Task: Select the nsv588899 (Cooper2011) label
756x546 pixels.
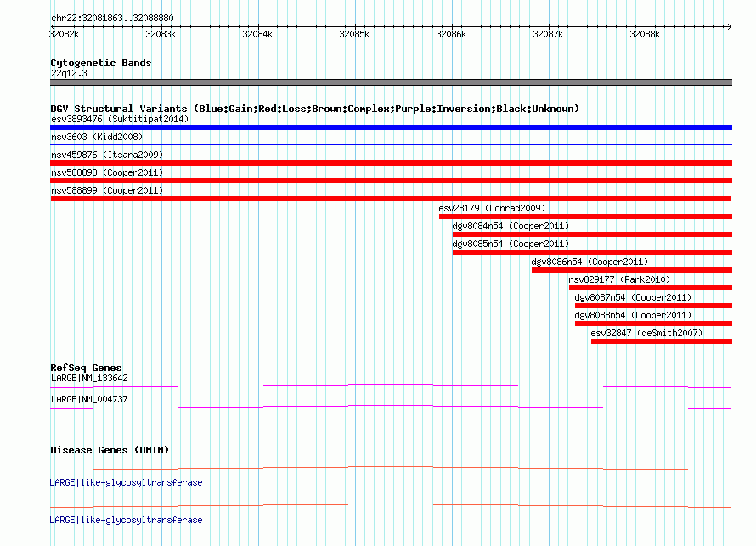Action: click(x=107, y=190)
